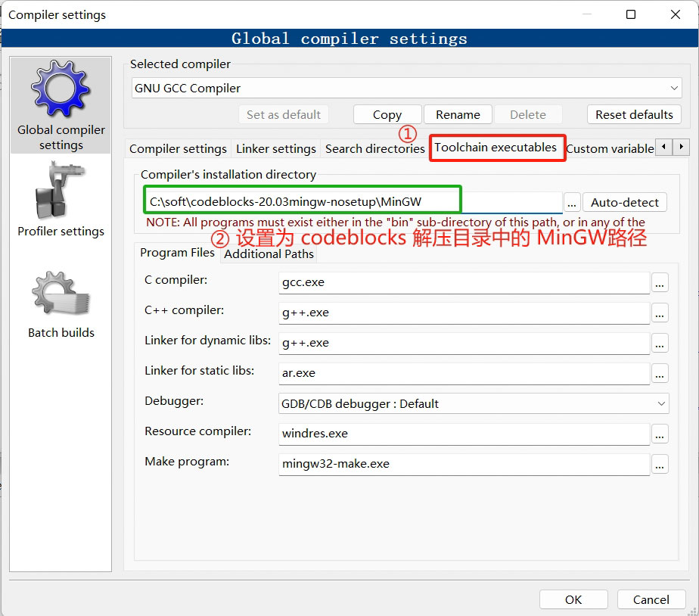
Task: Switch to the Program Files subtab
Action: tap(177, 253)
